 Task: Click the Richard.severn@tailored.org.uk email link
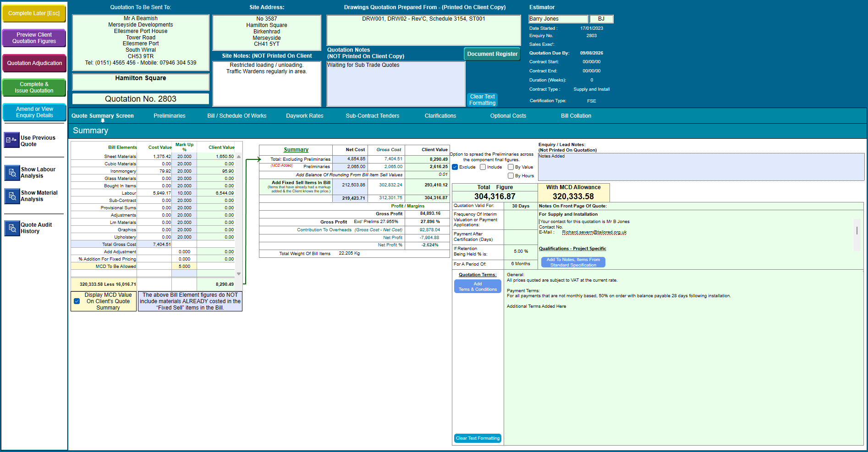point(594,233)
